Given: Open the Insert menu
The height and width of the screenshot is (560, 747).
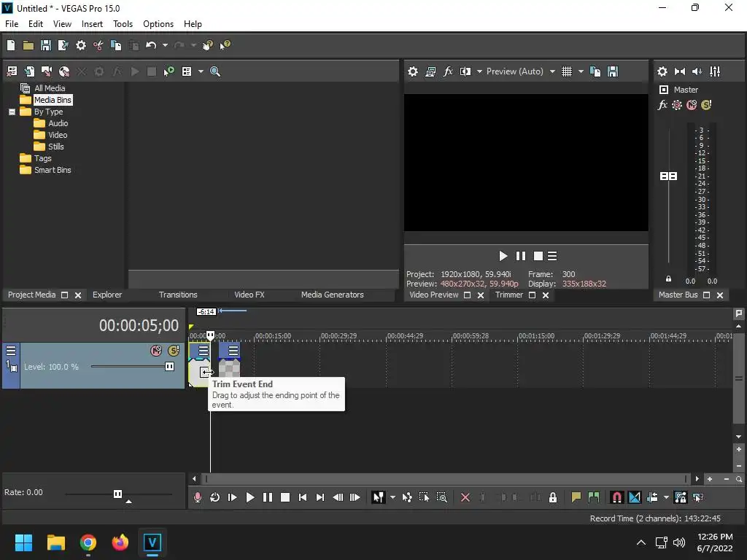Looking at the screenshot, I should pyautogui.click(x=92, y=24).
